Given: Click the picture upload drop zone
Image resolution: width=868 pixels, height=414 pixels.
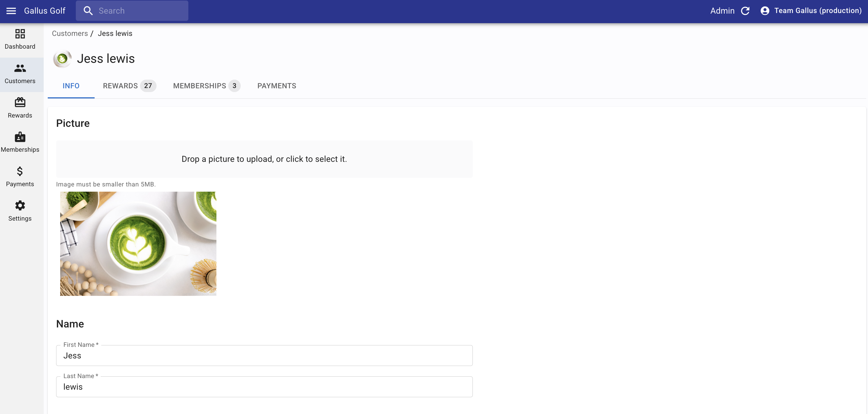Looking at the screenshot, I should point(264,159).
